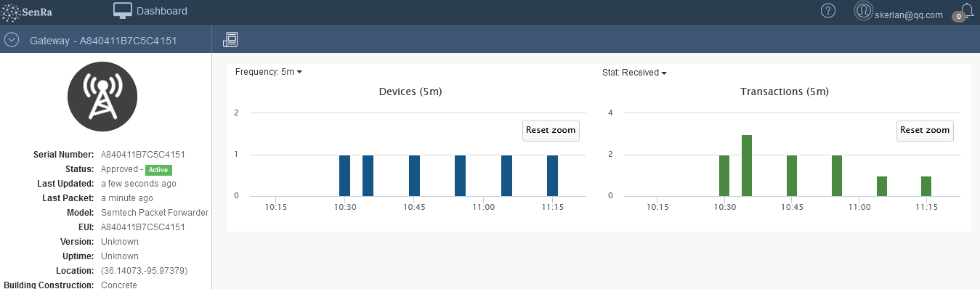Open the help question mark icon
Image resolution: width=980 pixels, height=289 pixels.
point(828,11)
